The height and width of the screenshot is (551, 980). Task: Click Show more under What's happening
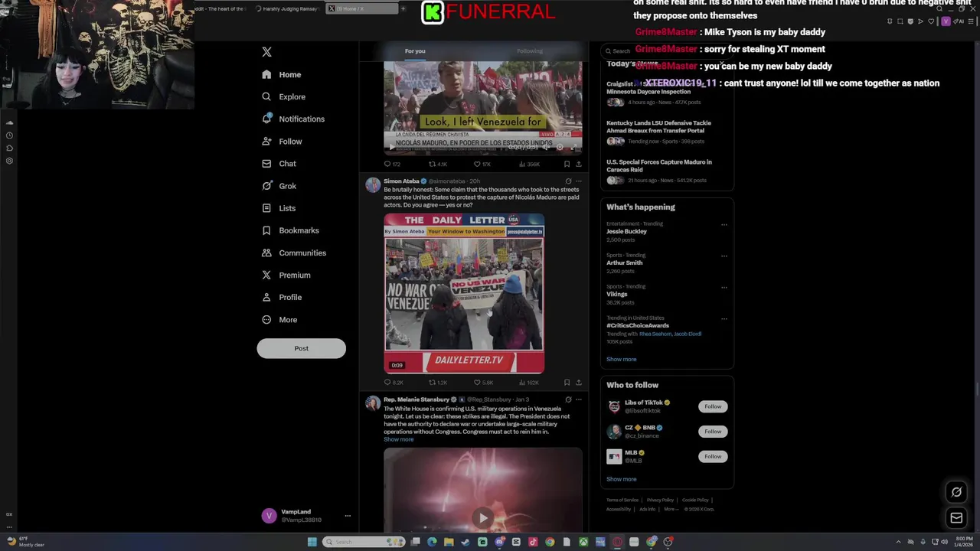point(621,359)
